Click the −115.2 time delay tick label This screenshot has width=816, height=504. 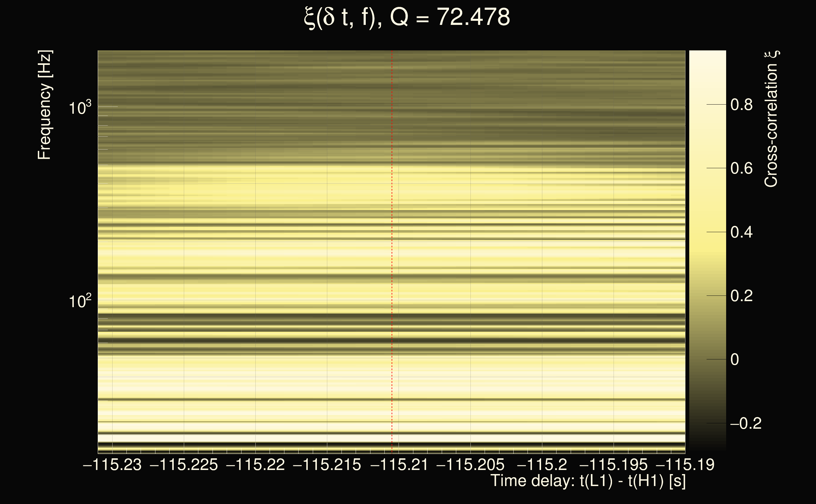[542, 465]
